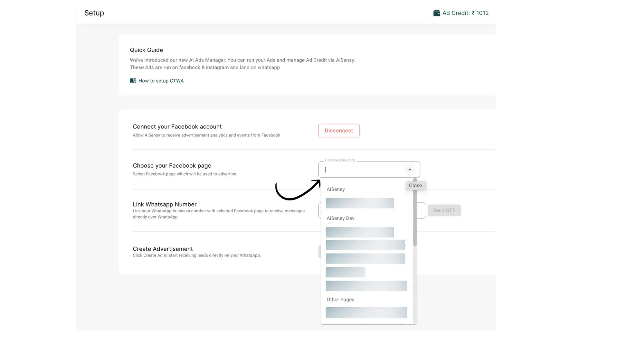The image size is (644, 362).
Task: Click the book icon before How to setup CTWA
Action: tap(133, 81)
